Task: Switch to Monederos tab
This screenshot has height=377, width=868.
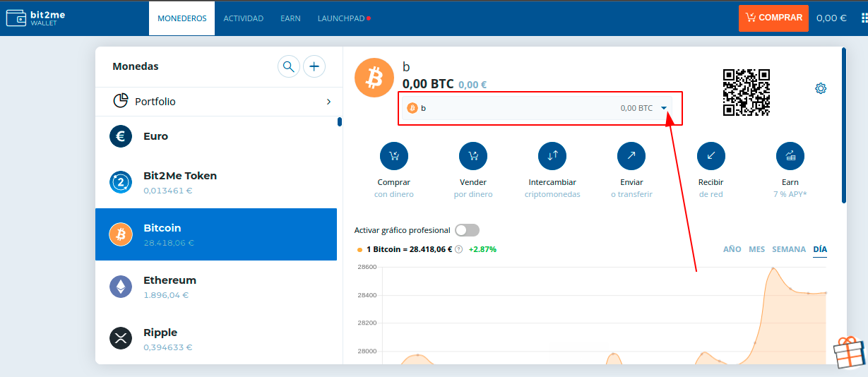Action: pos(182,18)
